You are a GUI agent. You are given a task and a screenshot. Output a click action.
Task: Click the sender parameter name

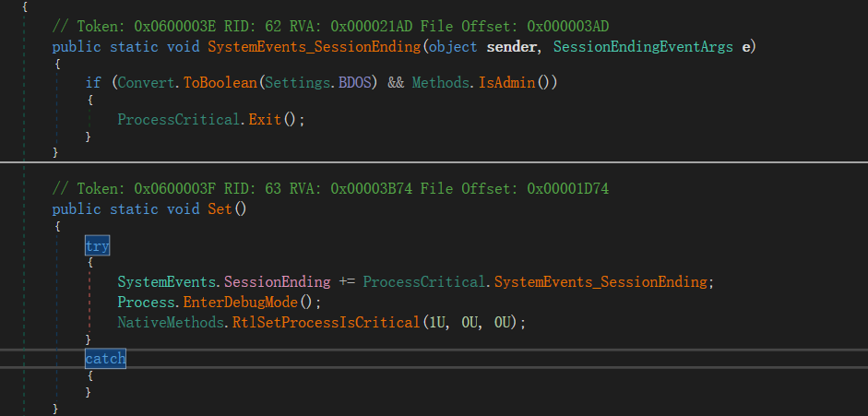(512, 47)
